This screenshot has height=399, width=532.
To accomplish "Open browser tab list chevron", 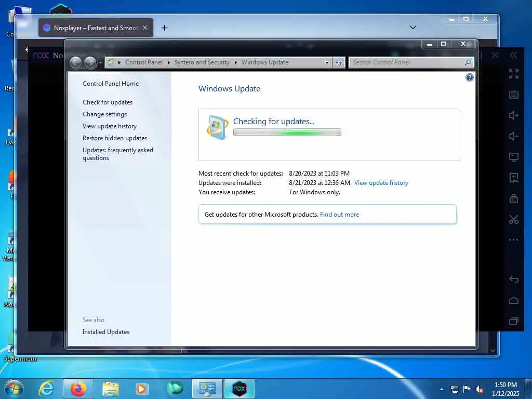I will tap(413, 27).
